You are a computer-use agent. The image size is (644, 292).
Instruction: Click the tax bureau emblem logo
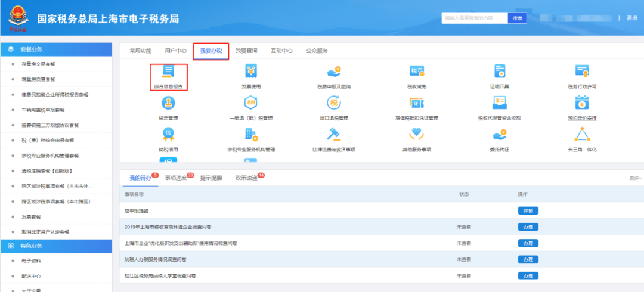(18, 18)
